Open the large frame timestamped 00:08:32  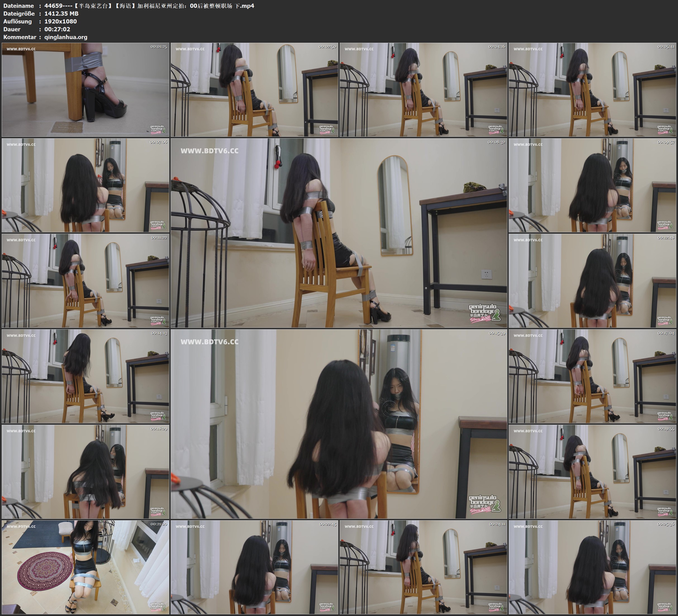[339, 233]
